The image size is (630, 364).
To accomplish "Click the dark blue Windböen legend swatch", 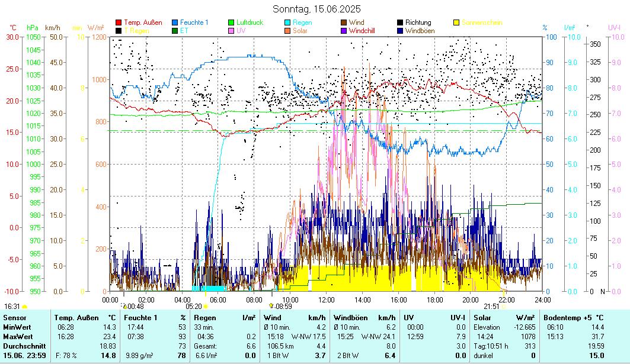I will click(400, 31).
